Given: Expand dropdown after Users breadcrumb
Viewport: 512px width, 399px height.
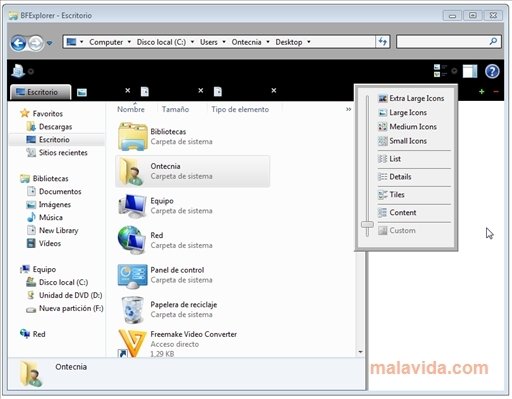Looking at the screenshot, I should pyautogui.click(x=224, y=42).
